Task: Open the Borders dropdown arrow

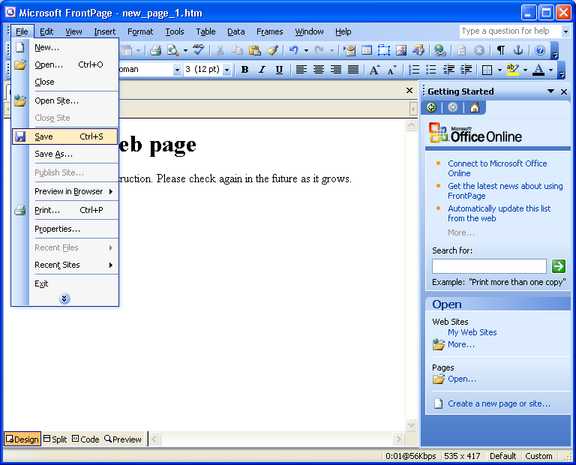Action: click(x=499, y=69)
